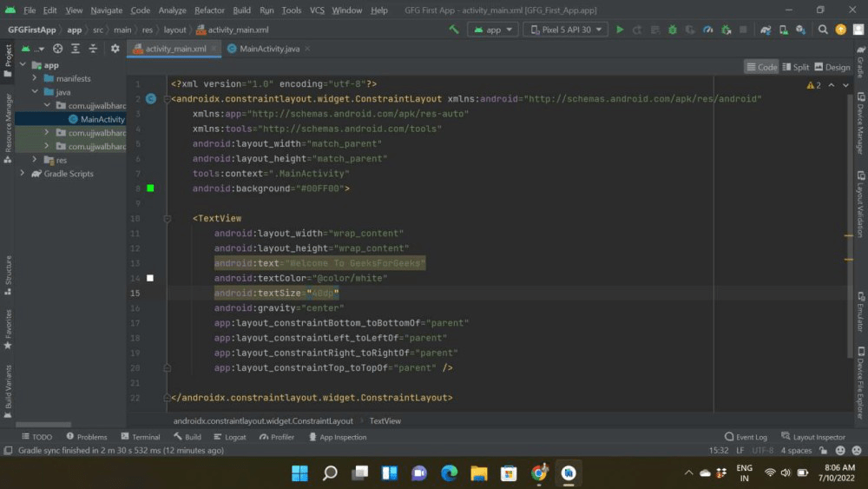Open the Project tool window sidebar tab
The height and width of the screenshot is (489, 868).
click(x=8, y=60)
